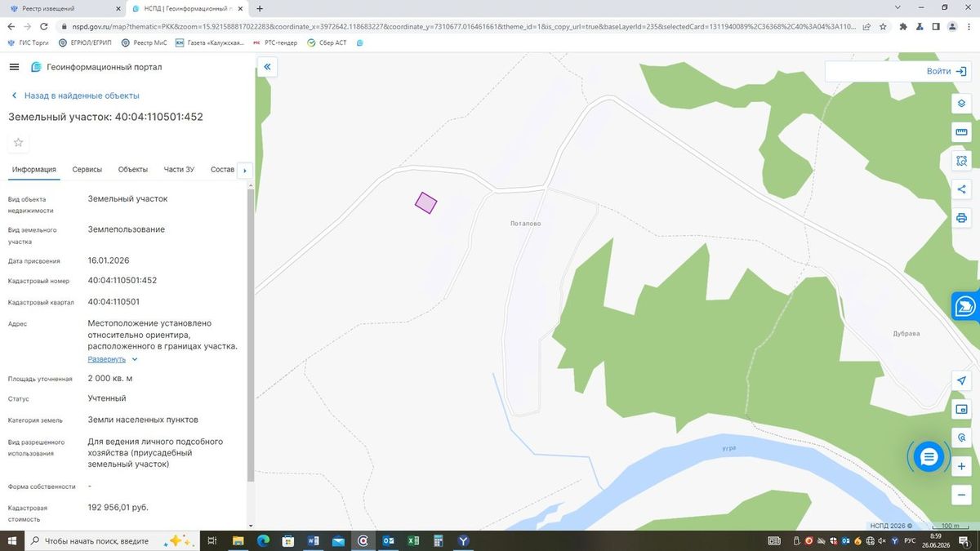Open the blue side widget on right edge
The height and width of the screenshot is (551, 980).
(966, 306)
